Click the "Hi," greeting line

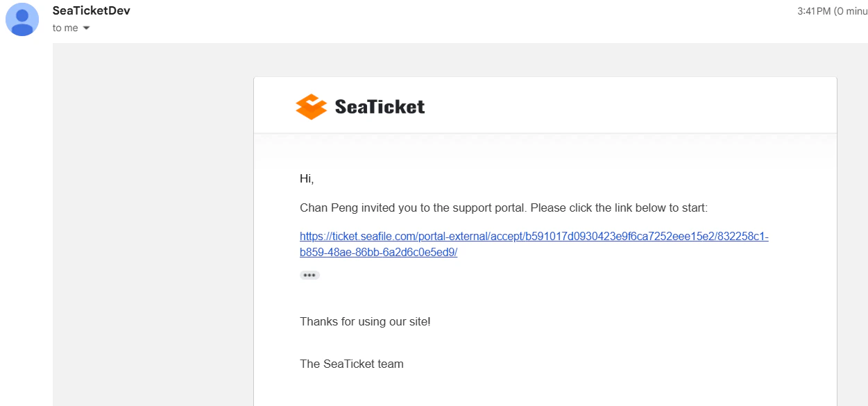click(307, 179)
